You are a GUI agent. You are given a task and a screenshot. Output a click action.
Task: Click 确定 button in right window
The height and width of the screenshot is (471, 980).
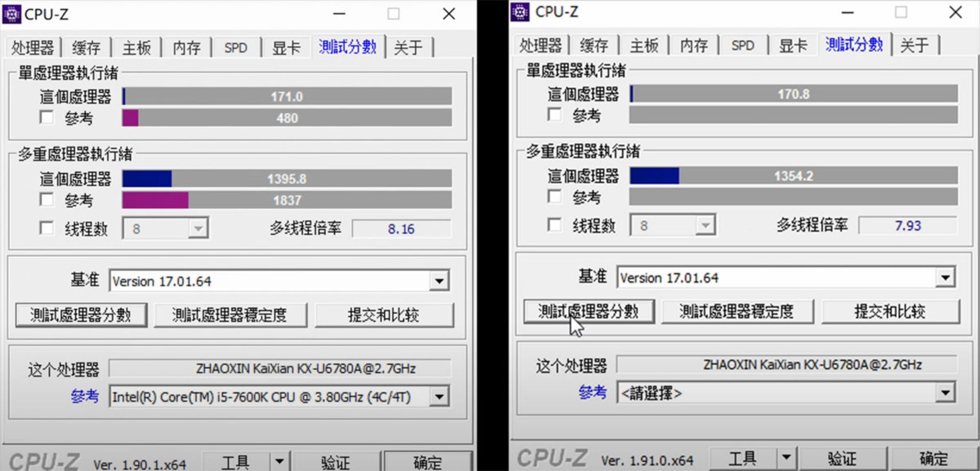934,458
